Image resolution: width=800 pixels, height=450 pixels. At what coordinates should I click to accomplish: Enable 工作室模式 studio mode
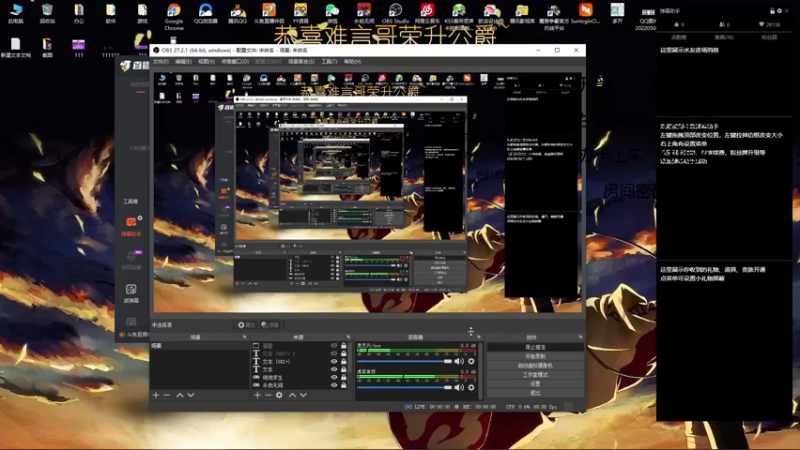pyautogui.click(x=535, y=374)
